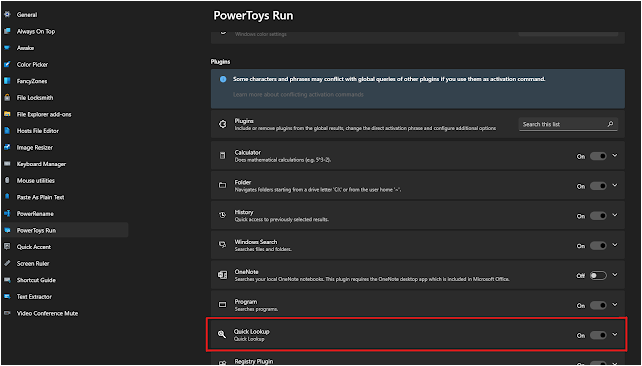Click the Plugins puzzle icon
Image resolution: width=642 pixels, height=366 pixels.
(223, 124)
